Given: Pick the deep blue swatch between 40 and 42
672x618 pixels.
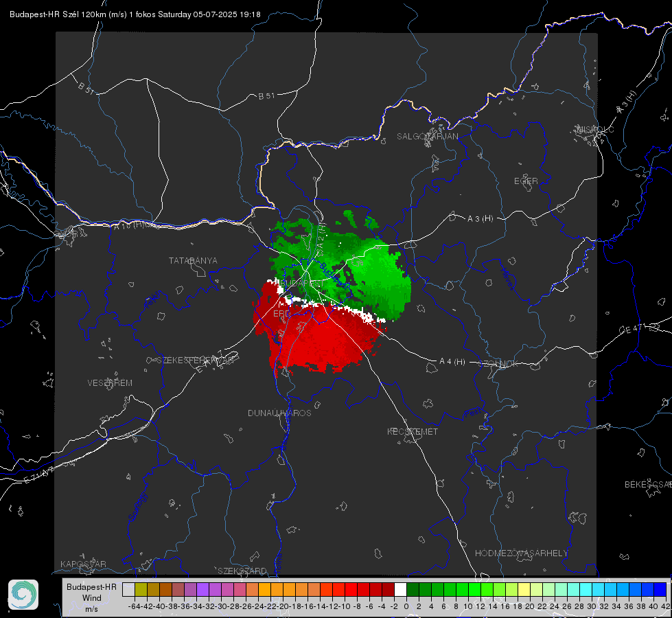Looking at the screenshot, I should coord(660,589).
